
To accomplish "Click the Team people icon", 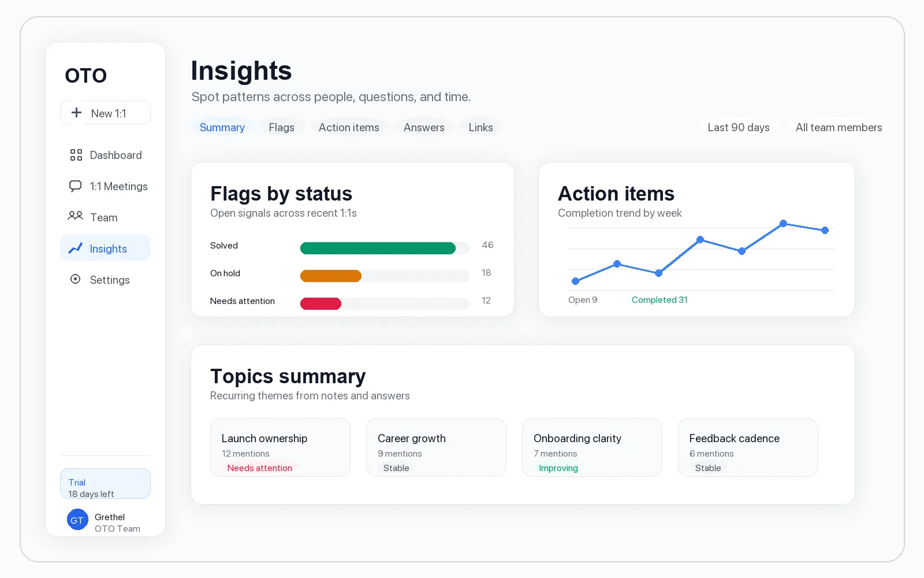I will pos(76,216).
